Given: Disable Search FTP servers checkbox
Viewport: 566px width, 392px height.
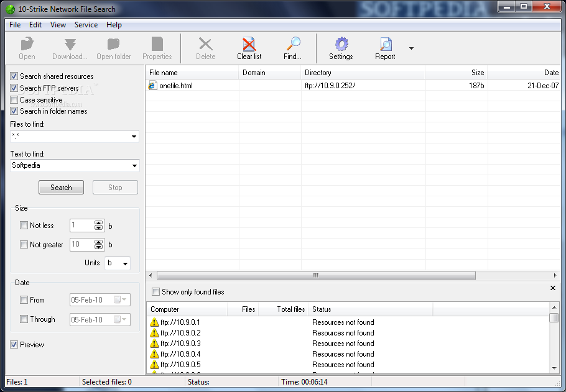Looking at the screenshot, I should click(x=14, y=88).
